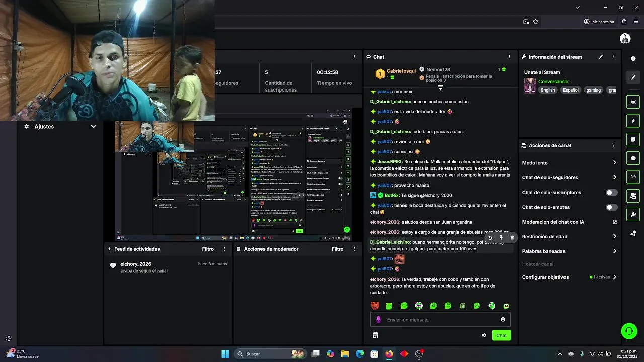Open the shop icon below message box
644x362 pixels.
coord(375,335)
